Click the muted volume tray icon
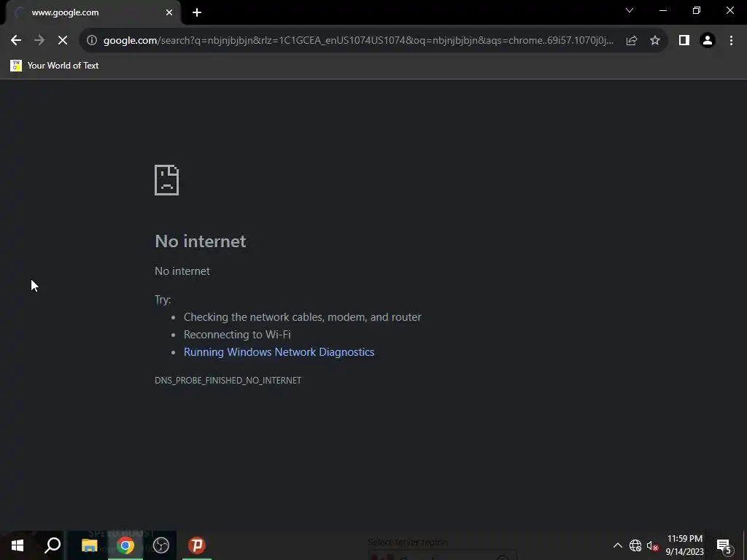This screenshot has width=747, height=560. [652, 545]
